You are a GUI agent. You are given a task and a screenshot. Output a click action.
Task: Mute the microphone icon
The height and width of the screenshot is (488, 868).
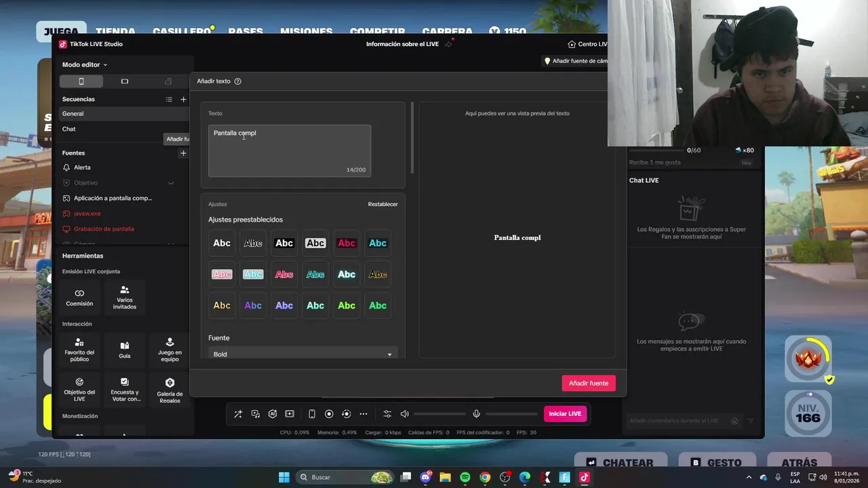point(477,414)
